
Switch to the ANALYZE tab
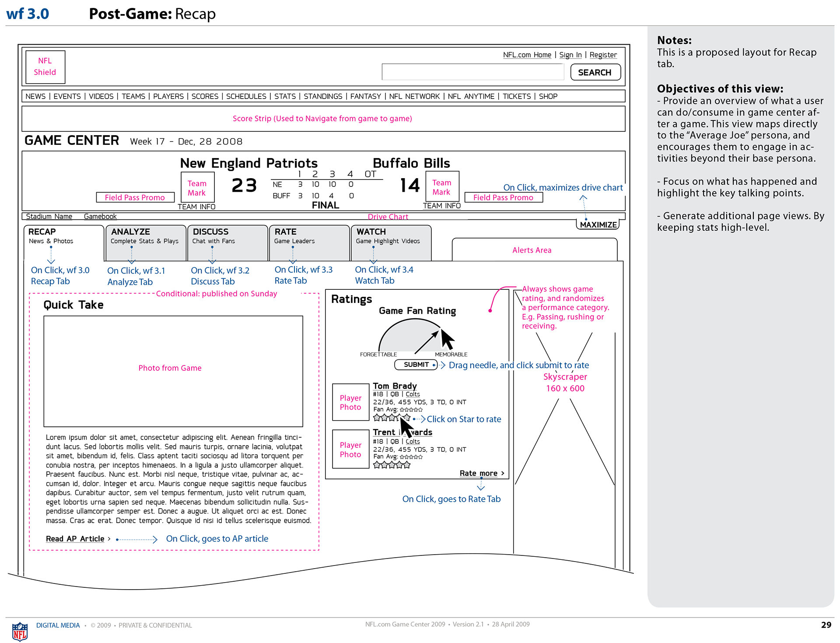point(146,243)
